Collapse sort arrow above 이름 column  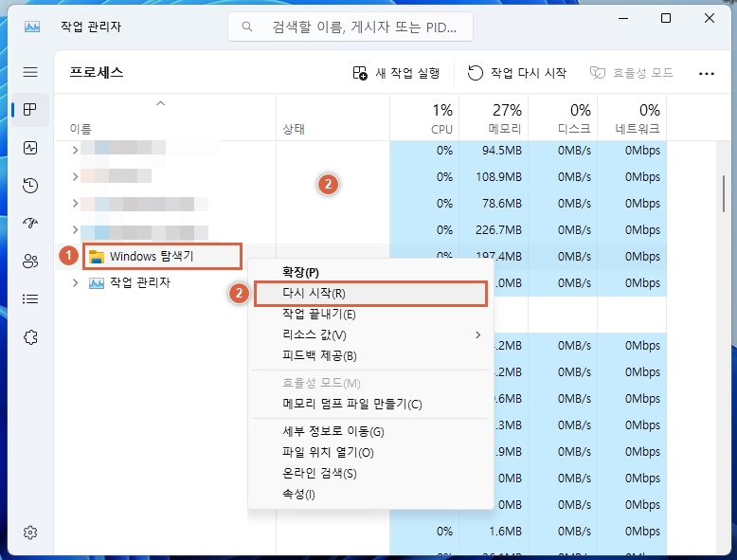click(x=160, y=103)
